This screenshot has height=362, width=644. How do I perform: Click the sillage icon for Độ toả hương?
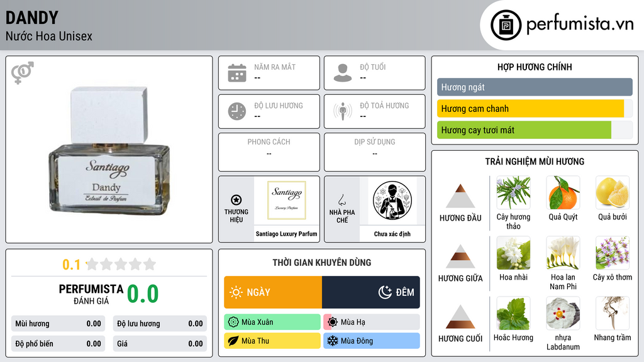(x=343, y=111)
